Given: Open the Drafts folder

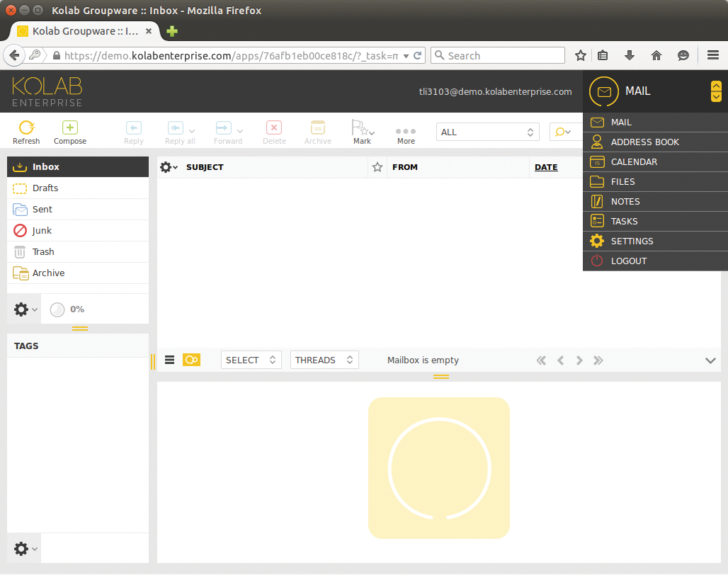Looking at the screenshot, I should click(45, 188).
